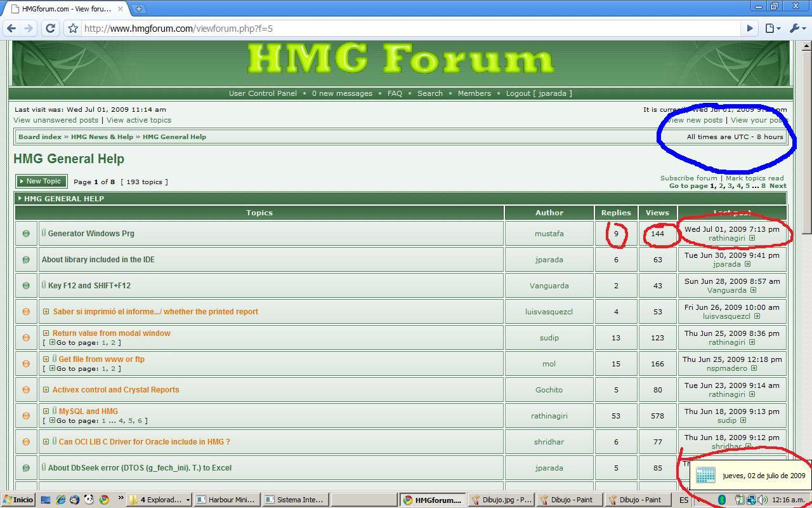Jump to first unread post in MySQL and HMG

point(46,411)
